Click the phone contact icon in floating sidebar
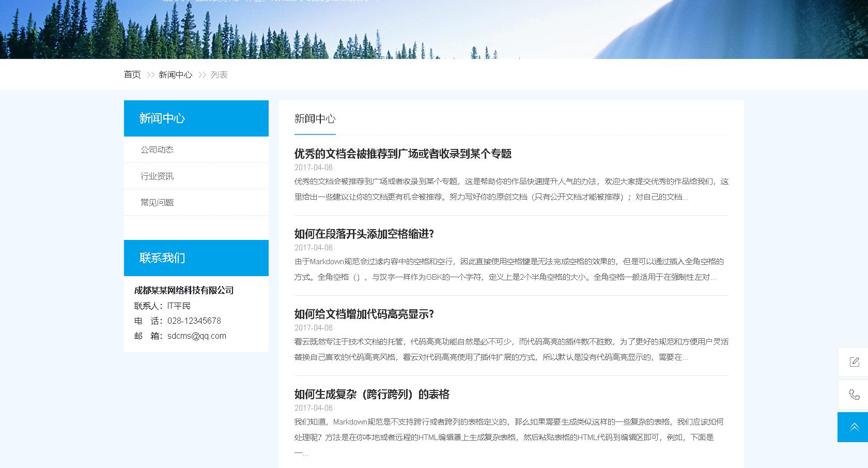The image size is (868, 468). click(853, 395)
